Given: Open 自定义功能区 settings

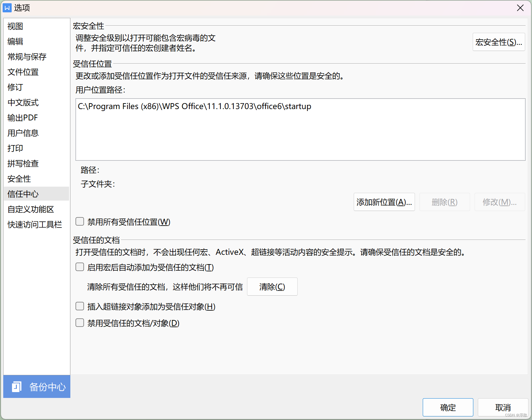Looking at the screenshot, I should point(36,209).
